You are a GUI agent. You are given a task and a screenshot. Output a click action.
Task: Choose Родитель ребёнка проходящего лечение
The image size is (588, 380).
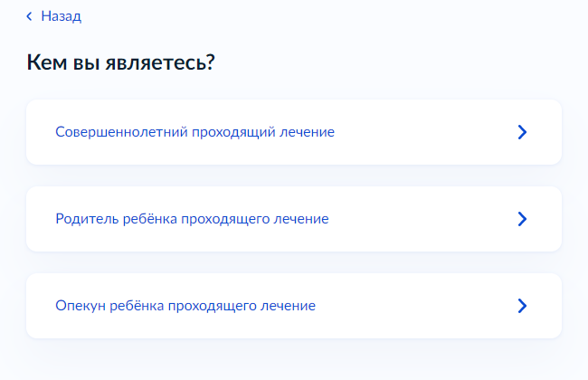[192, 219]
